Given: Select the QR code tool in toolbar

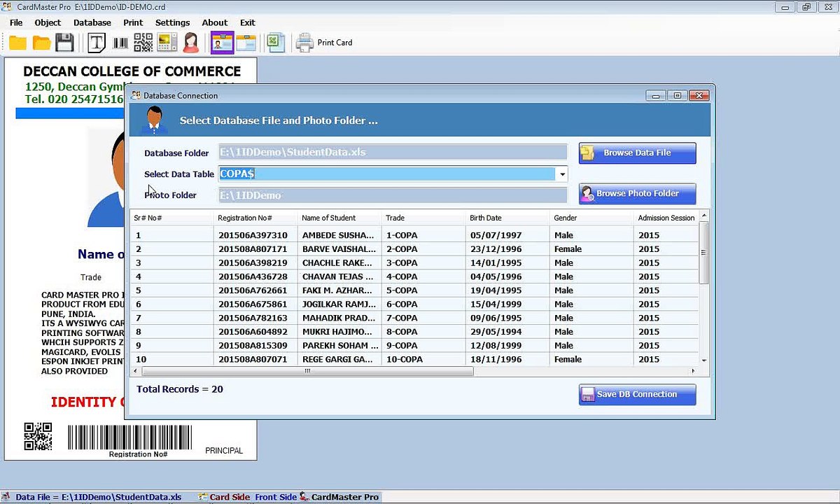Looking at the screenshot, I should pos(143,43).
